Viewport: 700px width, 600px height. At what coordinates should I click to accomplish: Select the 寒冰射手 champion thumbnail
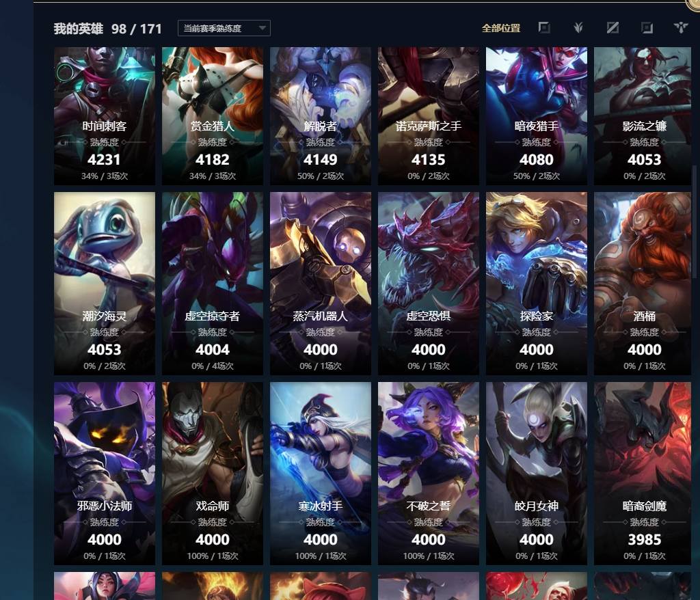(321, 473)
